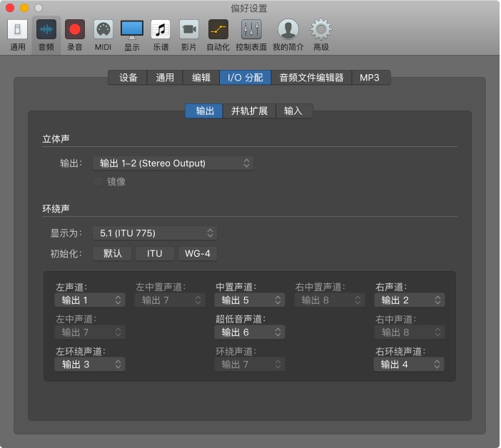Switch to the MP3 tab
This screenshot has height=448, width=501.
pos(370,78)
